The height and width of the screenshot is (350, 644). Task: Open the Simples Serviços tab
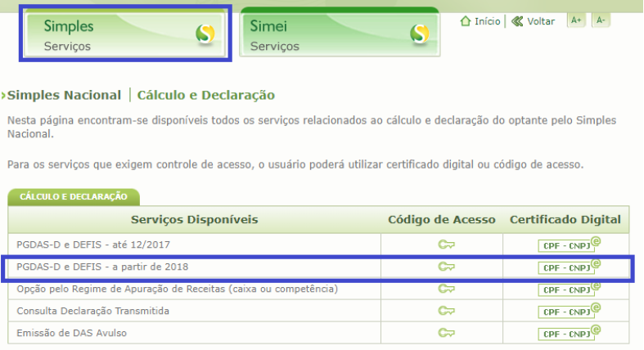click(x=125, y=34)
